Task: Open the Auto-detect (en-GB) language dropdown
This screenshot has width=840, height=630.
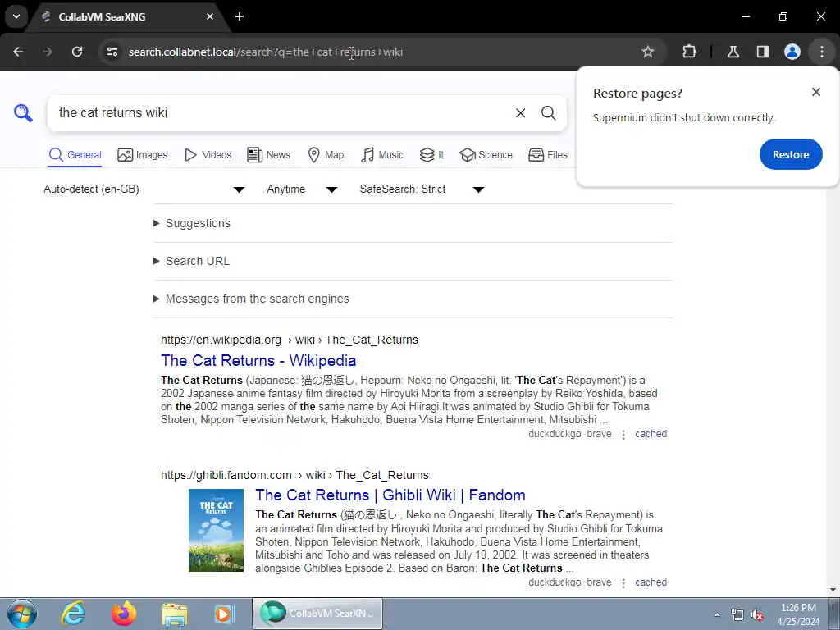Action: (144, 189)
